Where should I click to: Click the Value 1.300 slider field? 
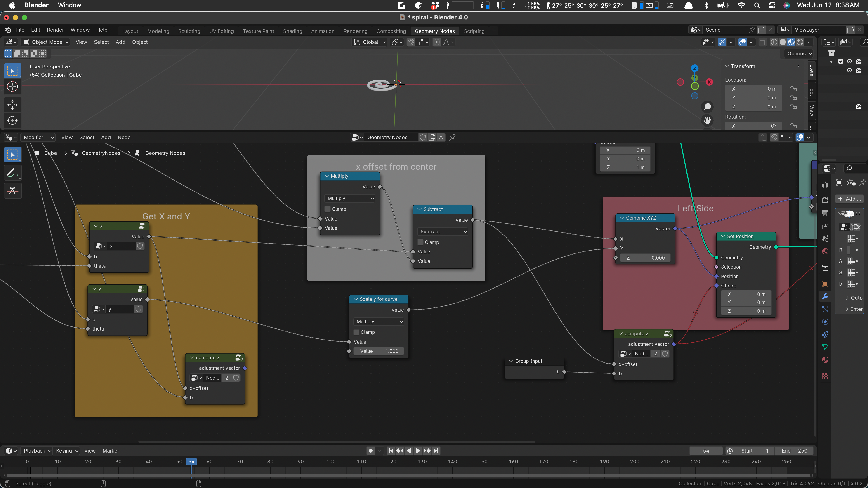tap(379, 351)
